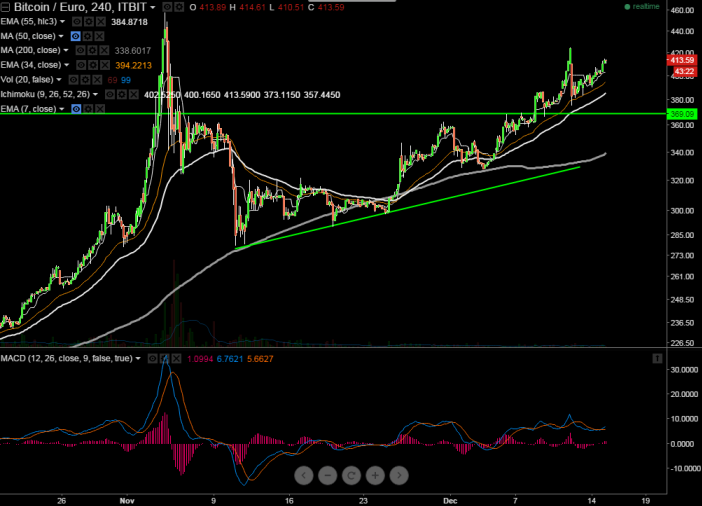Screen dimensions: 702x506
Task: Toggle visibility of the Bitcoin / Euro main series
Action: 167,7
